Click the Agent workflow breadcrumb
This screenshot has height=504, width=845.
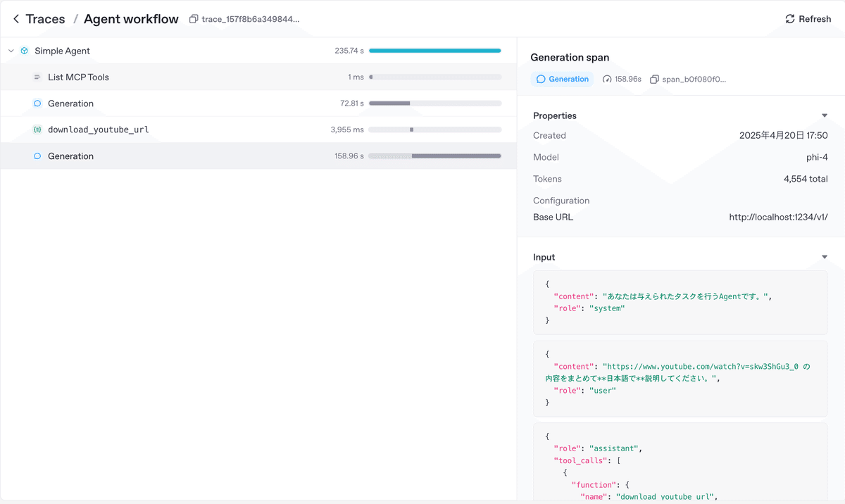point(131,19)
